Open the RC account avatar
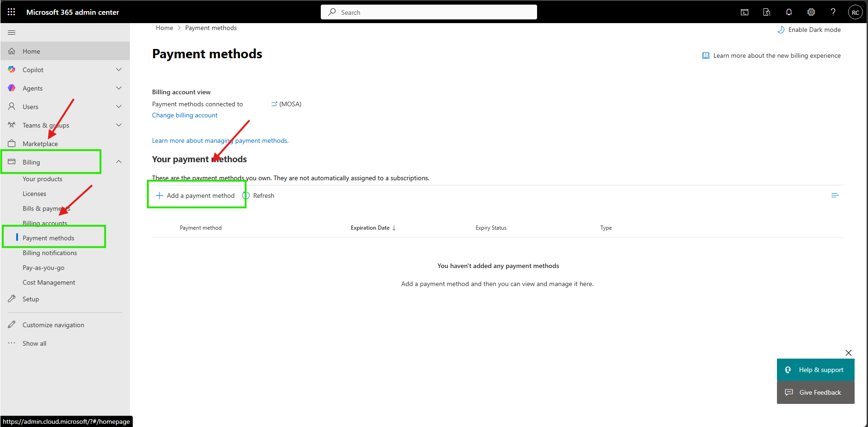Screen dimensions: 868x427 coord(856,12)
